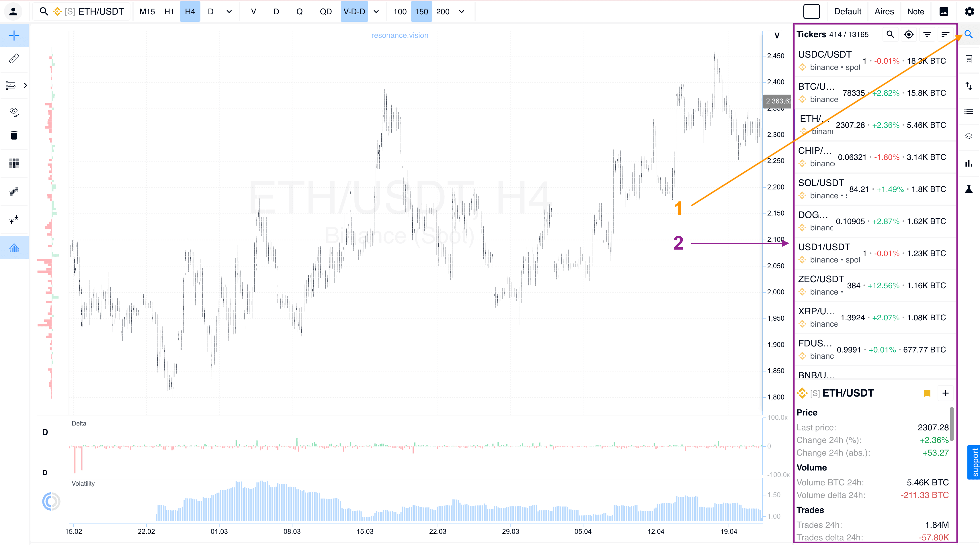Apply the Default template
This screenshot has width=980, height=545.
848,11
